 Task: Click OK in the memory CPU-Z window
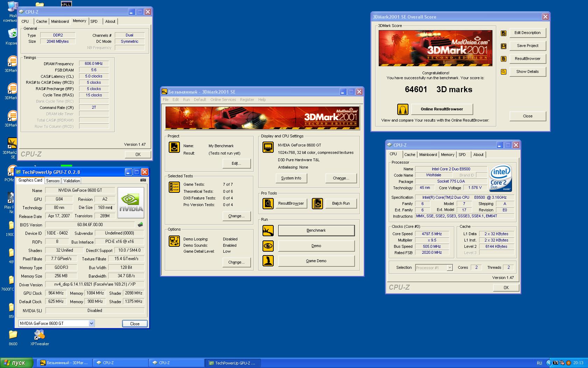[138, 154]
